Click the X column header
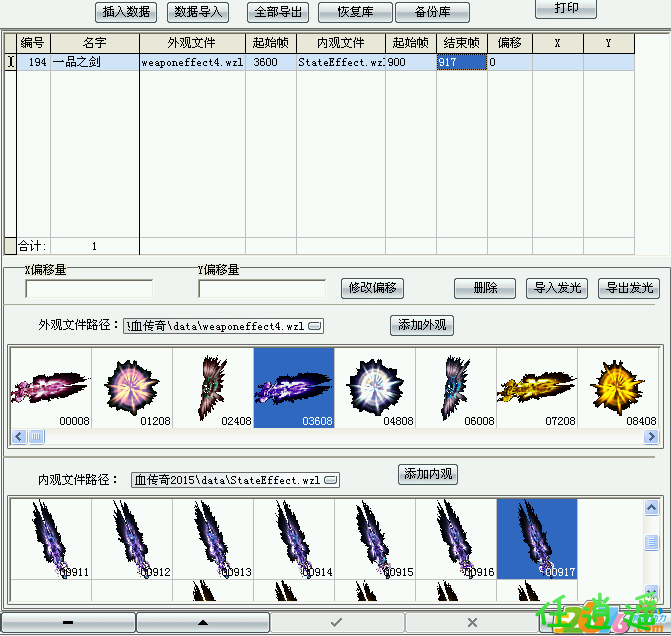 click(558, 43)
